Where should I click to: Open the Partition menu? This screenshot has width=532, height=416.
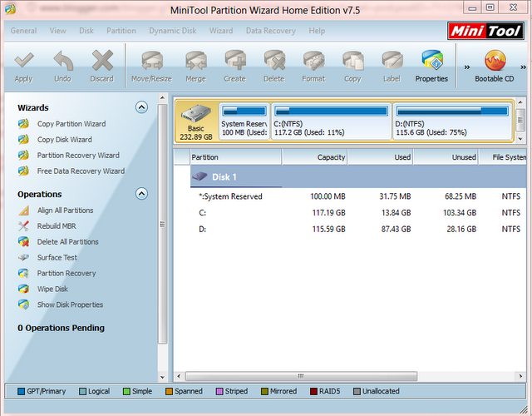click(x=121, y=31)
